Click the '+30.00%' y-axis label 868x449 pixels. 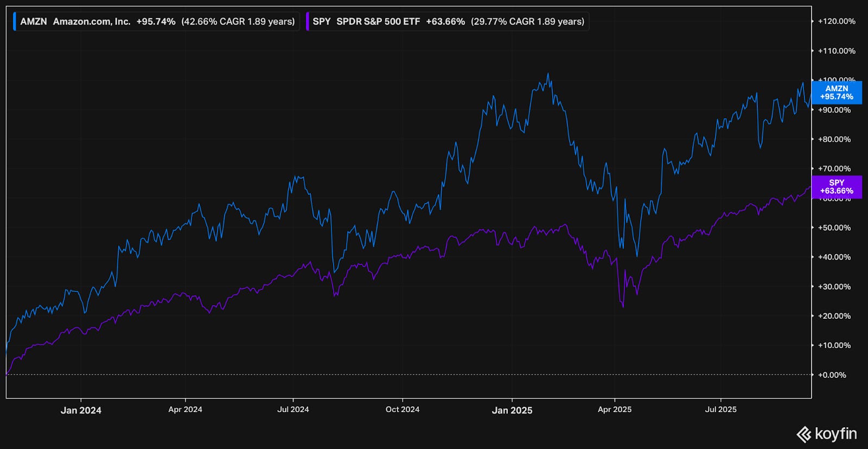click(x=834, y=287)
